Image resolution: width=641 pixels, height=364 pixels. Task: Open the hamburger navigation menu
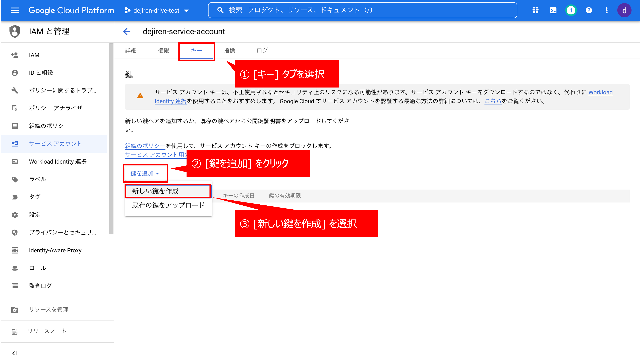pyautogui.click(x=15, y=10)
